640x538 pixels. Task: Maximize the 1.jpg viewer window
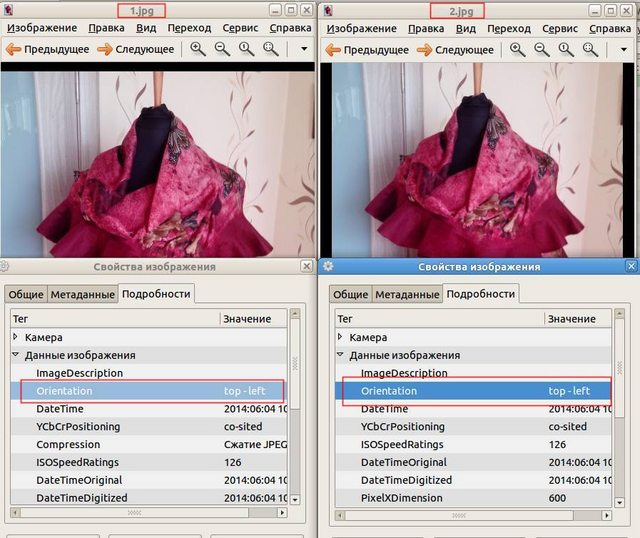pos(291,10)
